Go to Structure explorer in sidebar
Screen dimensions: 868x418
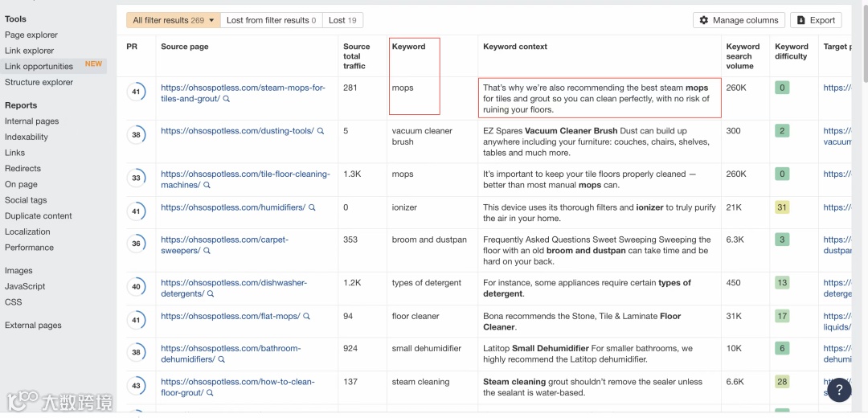point(39,82)
